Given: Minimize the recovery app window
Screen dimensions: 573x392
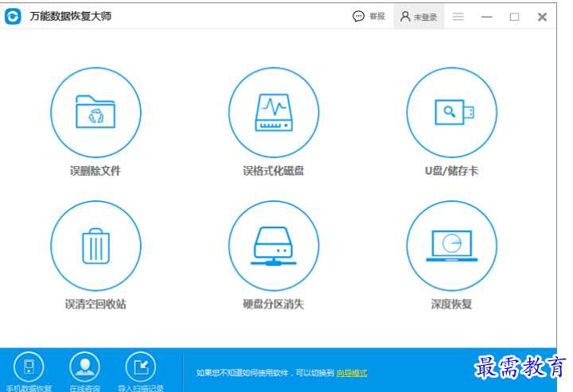Looking at the screenshot, I should (x=486, y=17).
